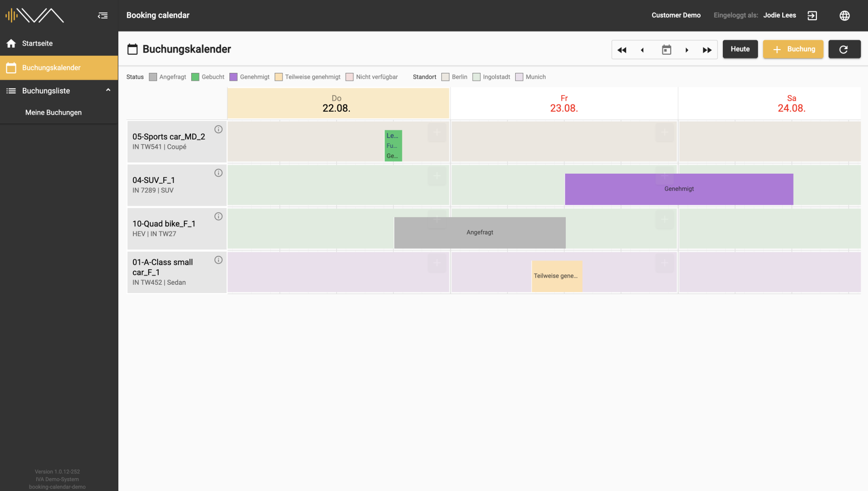Select day header Fr 23.08.
The width and height of the screenshot is (868, 491).
(564, 103)
